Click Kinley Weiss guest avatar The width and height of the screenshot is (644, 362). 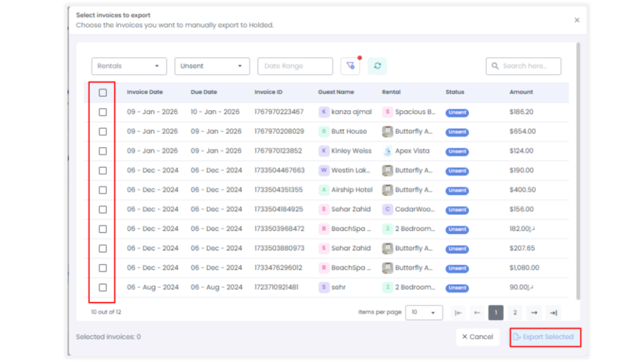point(324,151)
